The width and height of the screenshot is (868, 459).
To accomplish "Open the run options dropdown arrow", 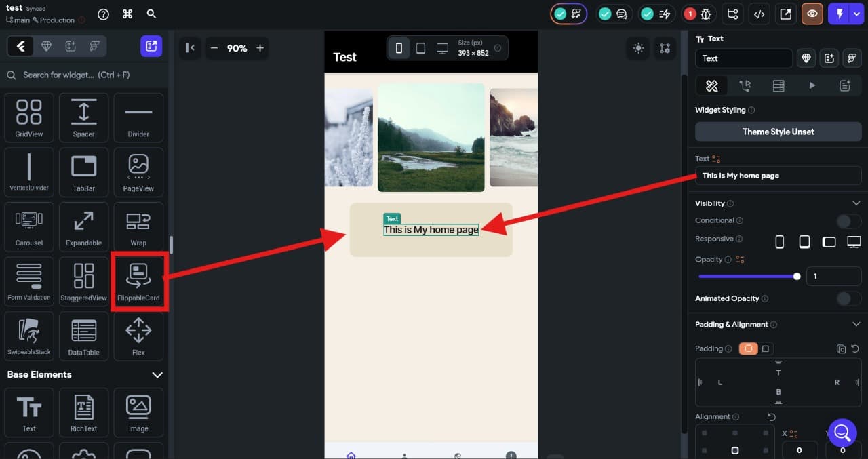I will point(856,14).
